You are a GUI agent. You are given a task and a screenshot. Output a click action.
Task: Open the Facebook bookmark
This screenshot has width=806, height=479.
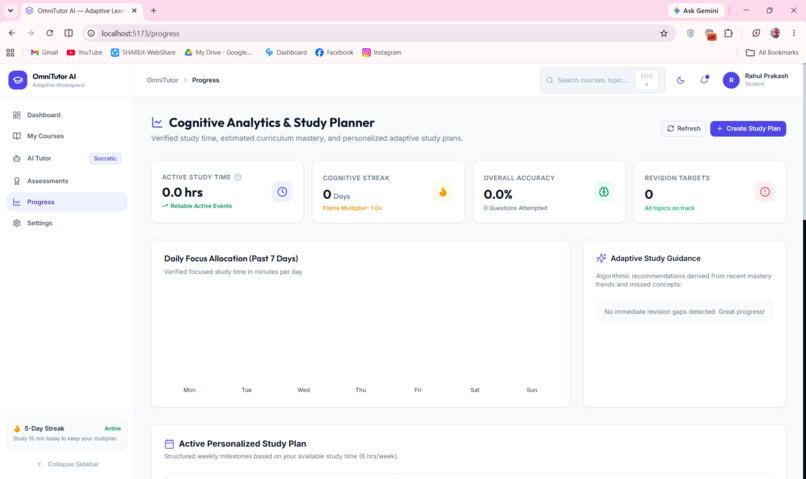334,52
